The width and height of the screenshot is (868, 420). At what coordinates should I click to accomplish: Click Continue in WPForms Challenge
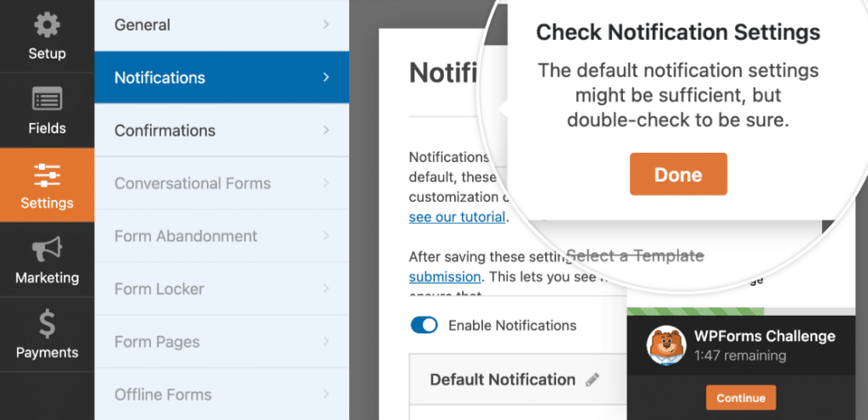click(740, 398)
